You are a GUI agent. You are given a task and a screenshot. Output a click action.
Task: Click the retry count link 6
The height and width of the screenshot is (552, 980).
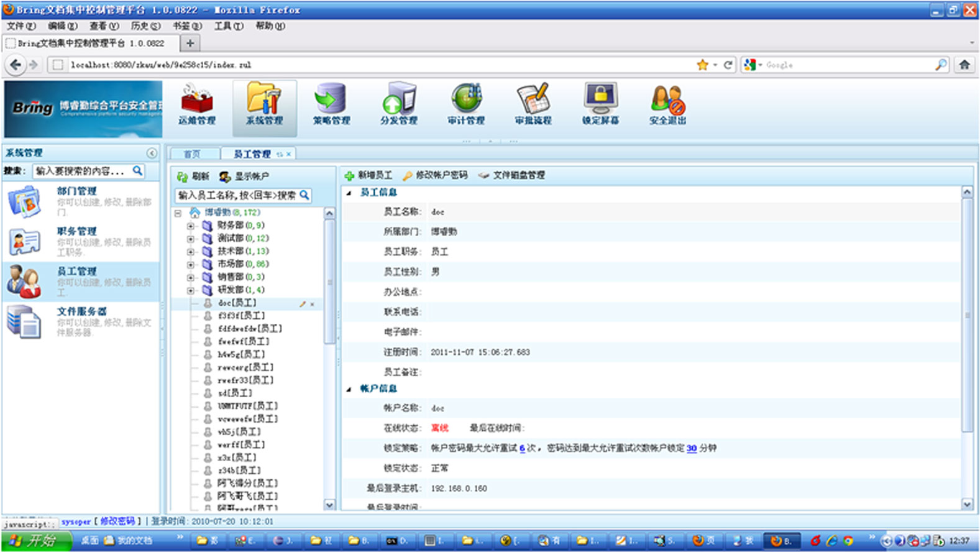point(522,448)
